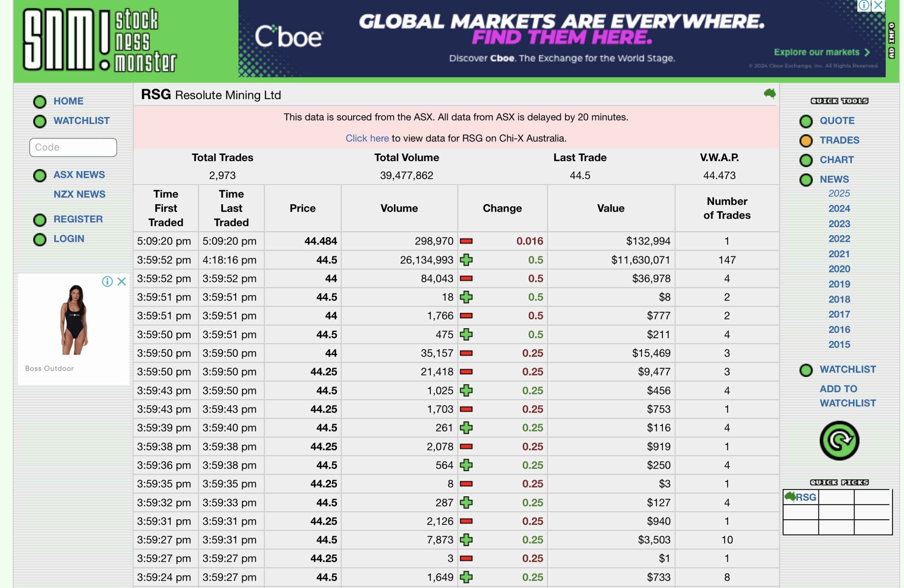The width and height of the screenshot is (904, 588).
Task: Click the green bullet beside CHART
Action: (x=806, y=160)
